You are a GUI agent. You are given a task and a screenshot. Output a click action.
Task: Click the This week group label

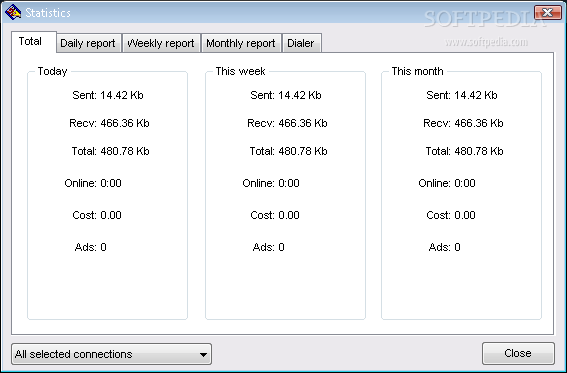click(x=240, y=71)
